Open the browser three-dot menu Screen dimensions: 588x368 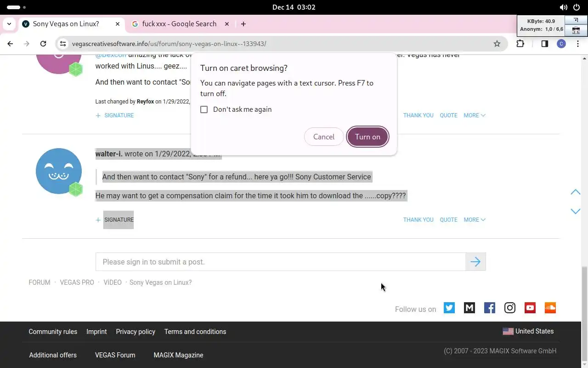tap(577, 44)
